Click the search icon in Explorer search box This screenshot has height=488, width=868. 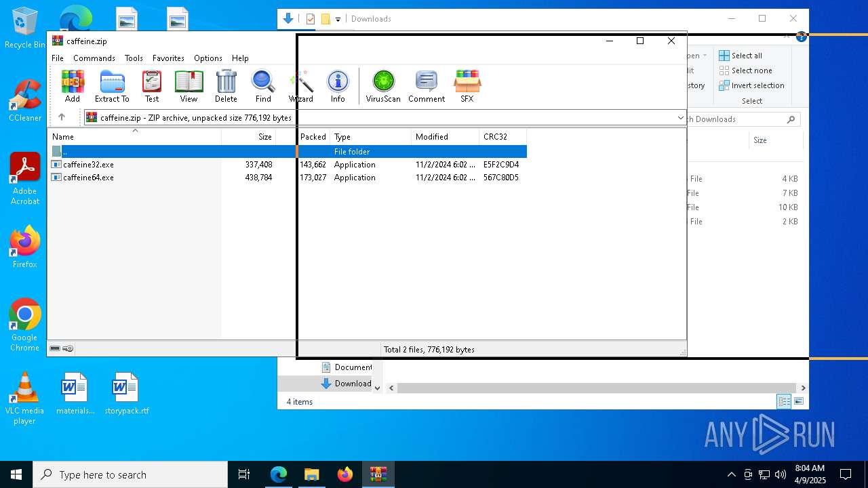coord(791,119)
